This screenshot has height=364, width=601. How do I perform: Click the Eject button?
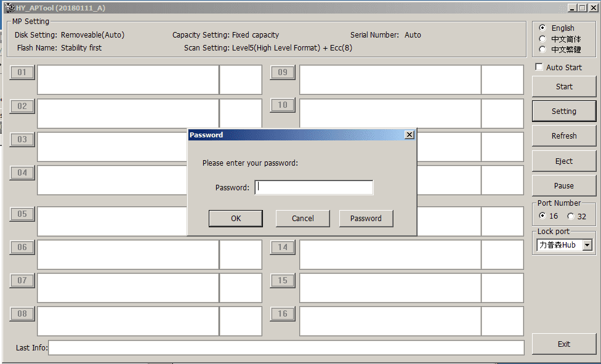coord(564,161)
